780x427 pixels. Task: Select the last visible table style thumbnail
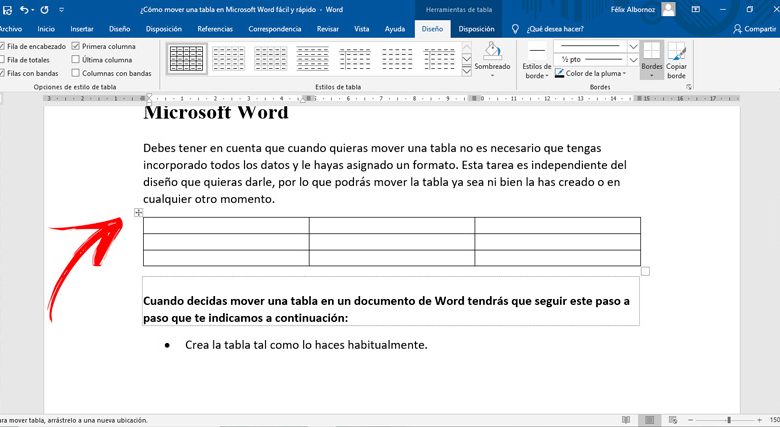point(439,58)
